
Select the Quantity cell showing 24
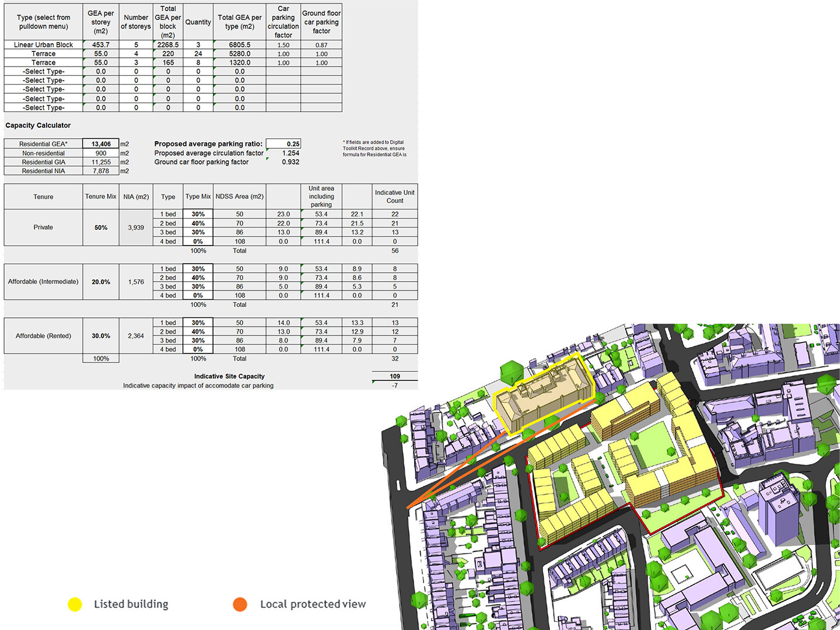tap(198, 54)
